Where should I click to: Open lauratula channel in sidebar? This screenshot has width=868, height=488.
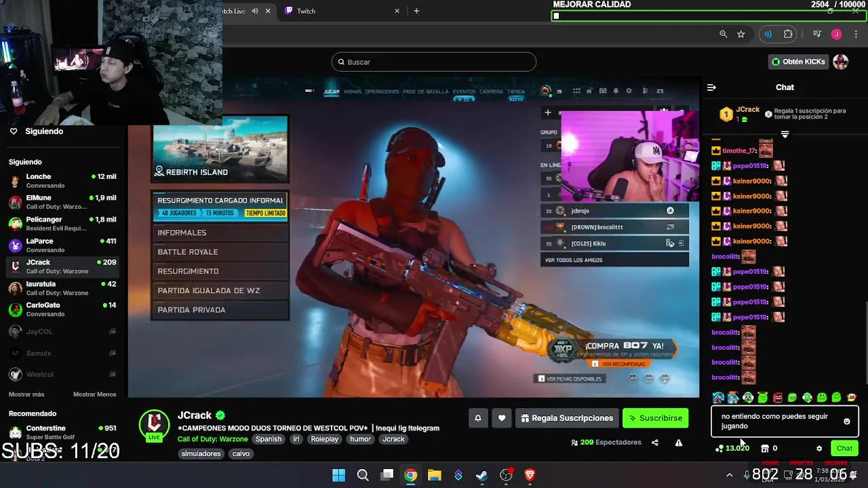pyautogui.click(x=64, y=288)
